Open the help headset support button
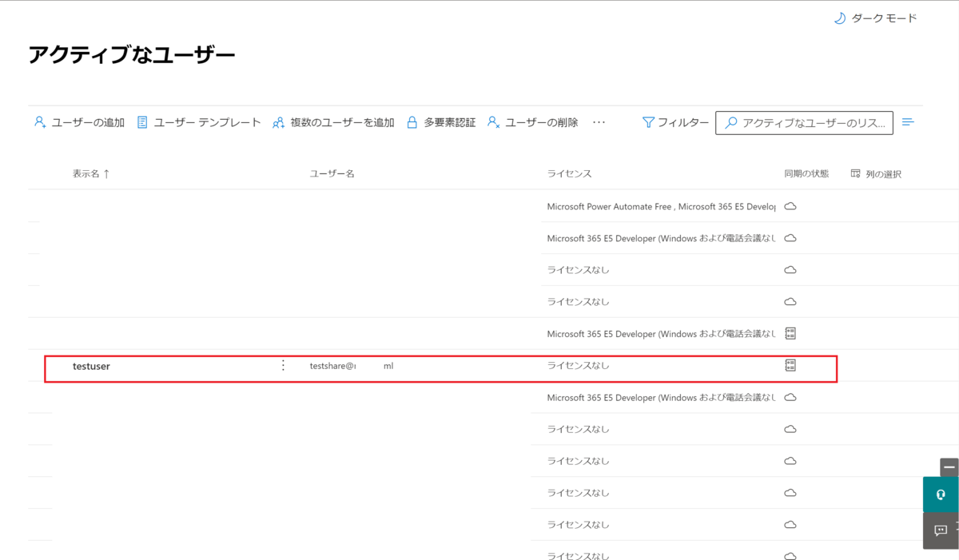Screen dimensions: 959x560 tap(941, 494)
